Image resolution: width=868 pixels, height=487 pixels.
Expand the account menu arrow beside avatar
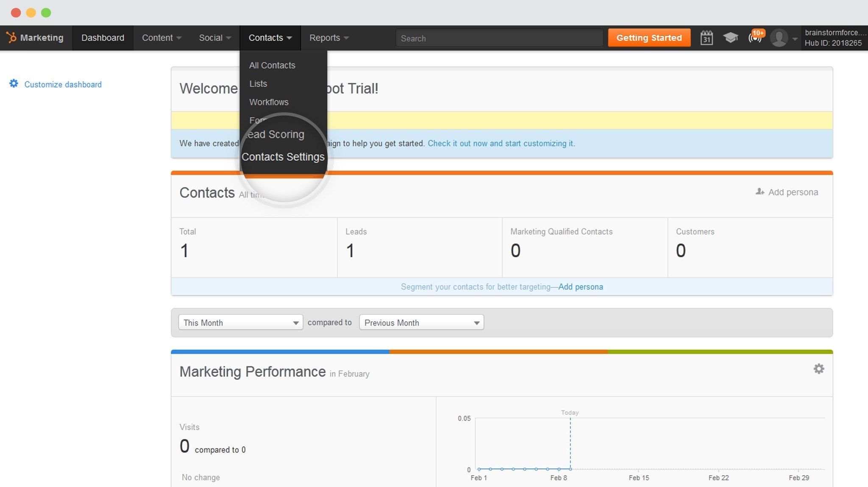coord(795,39)
